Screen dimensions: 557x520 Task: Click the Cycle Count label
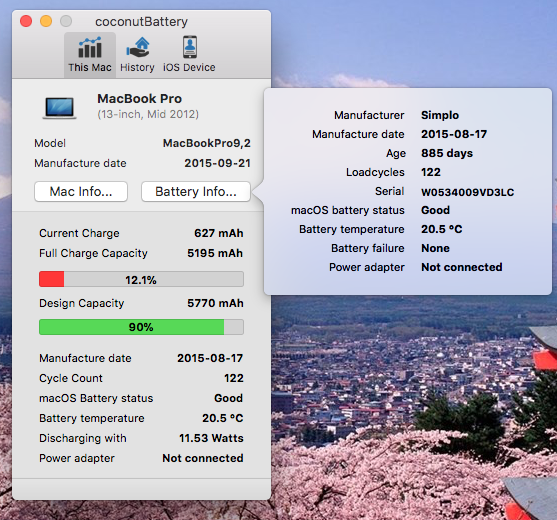(71, 378)
